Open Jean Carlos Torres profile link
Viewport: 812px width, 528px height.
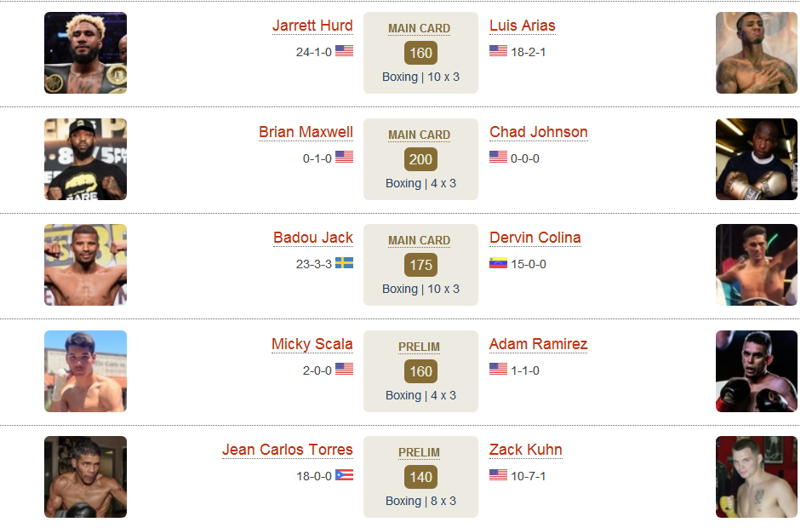click(x=288, y=450)
